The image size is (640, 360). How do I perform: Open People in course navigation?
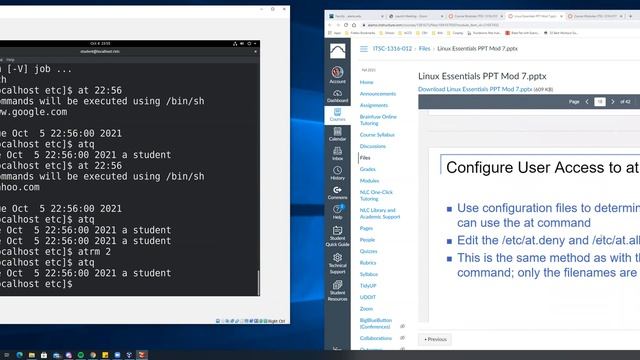(x=367, y=240)
